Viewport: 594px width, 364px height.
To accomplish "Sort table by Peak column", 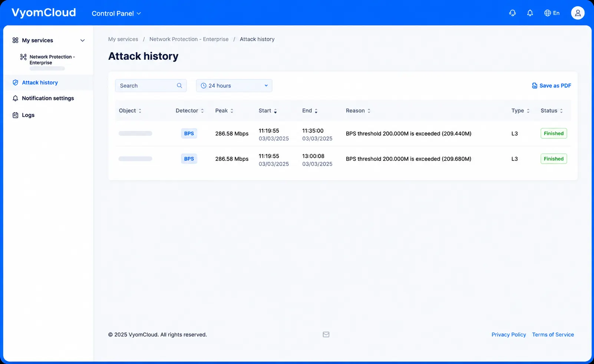I will pyautogui.click(x=224, y=111).
